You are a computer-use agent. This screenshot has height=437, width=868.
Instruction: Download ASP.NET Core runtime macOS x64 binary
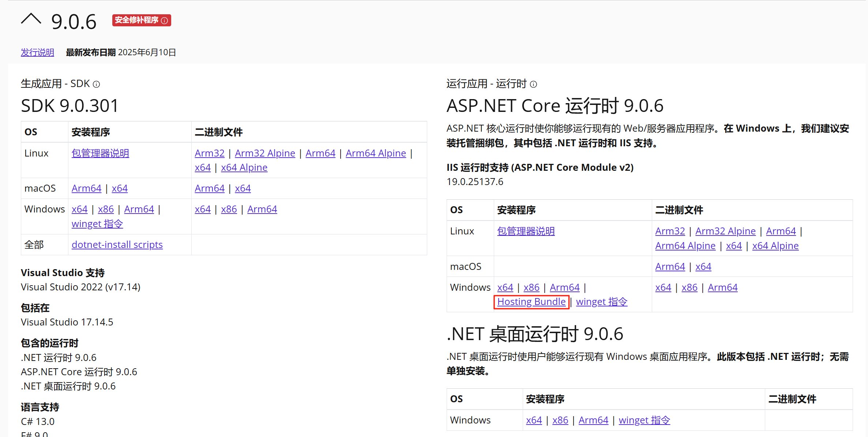[703, 267]
